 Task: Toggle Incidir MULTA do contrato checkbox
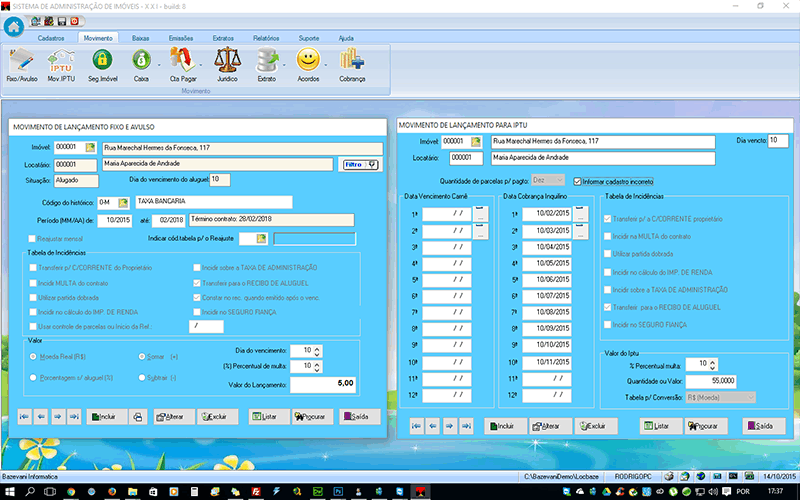tap(33, 283)
